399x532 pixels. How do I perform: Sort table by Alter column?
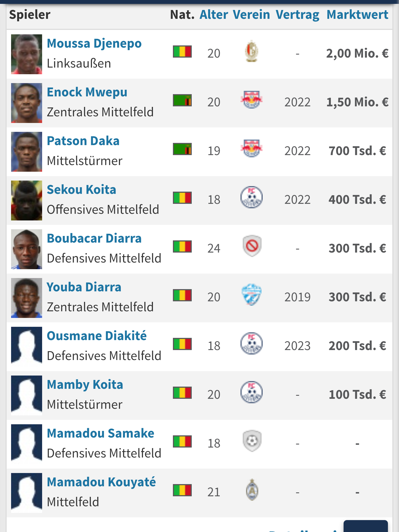(x=214, y=14)
